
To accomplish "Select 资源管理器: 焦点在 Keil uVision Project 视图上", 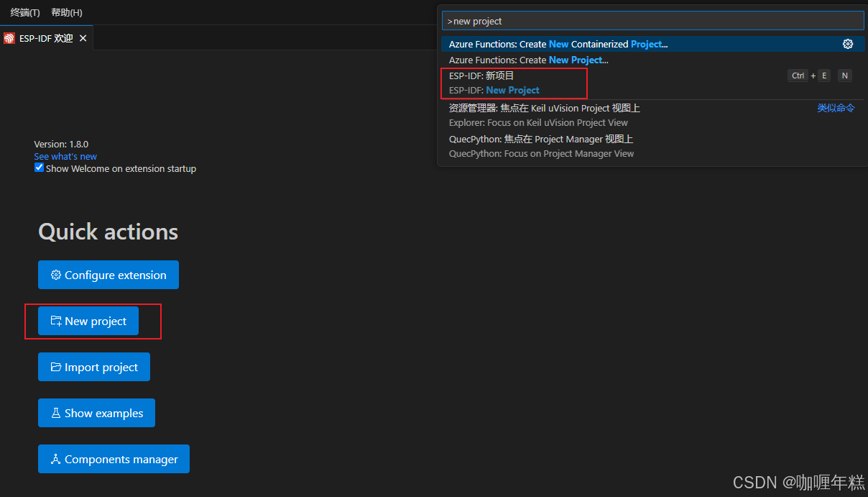I will pyautogui.click(x=653, y=115).
